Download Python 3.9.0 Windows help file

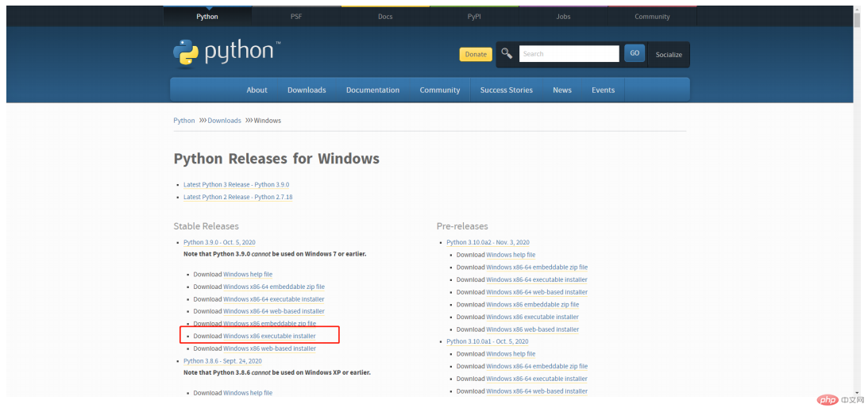pos(248,275)
